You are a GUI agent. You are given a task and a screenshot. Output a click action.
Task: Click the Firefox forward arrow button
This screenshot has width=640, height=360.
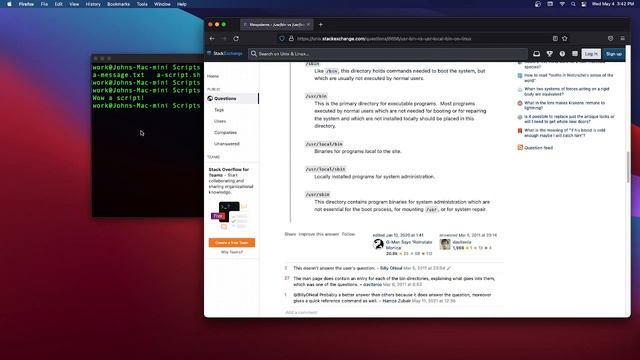pos(224,38)
